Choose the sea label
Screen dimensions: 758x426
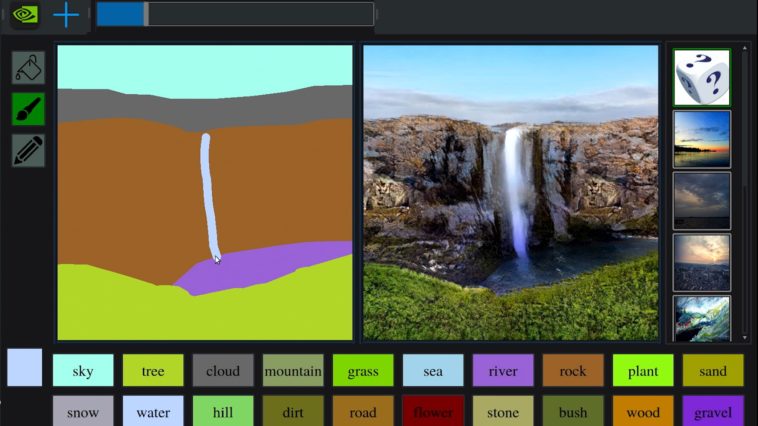pos(433,370)
